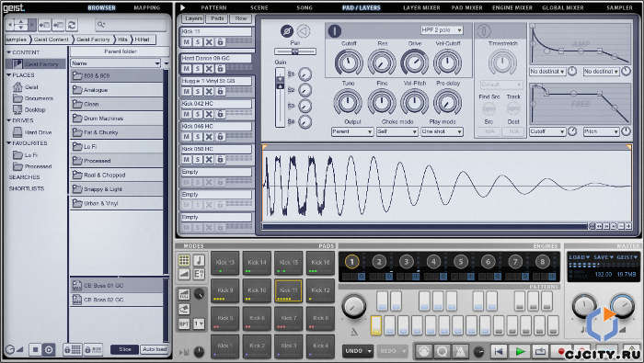The image size is (644, 363).
Task: Open the envelope Cutoff destination dropdown
Action: point(547,131)
